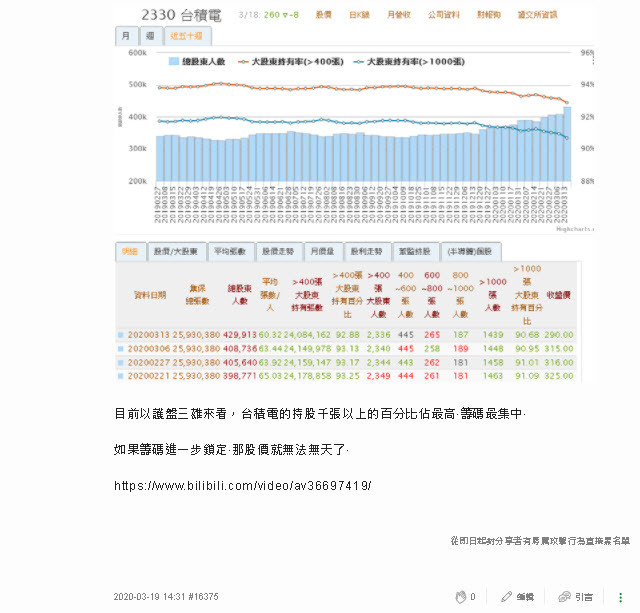Click the 20200227 date row cell

point(149,362)
